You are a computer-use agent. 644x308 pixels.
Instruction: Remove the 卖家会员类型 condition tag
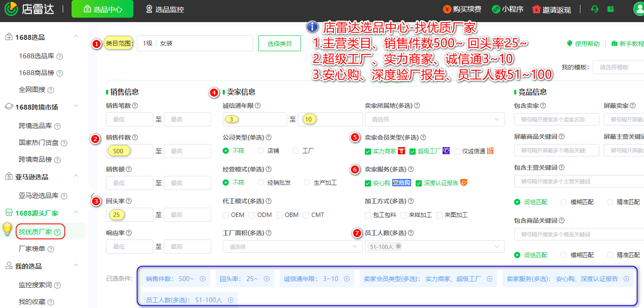coord(490,279)
